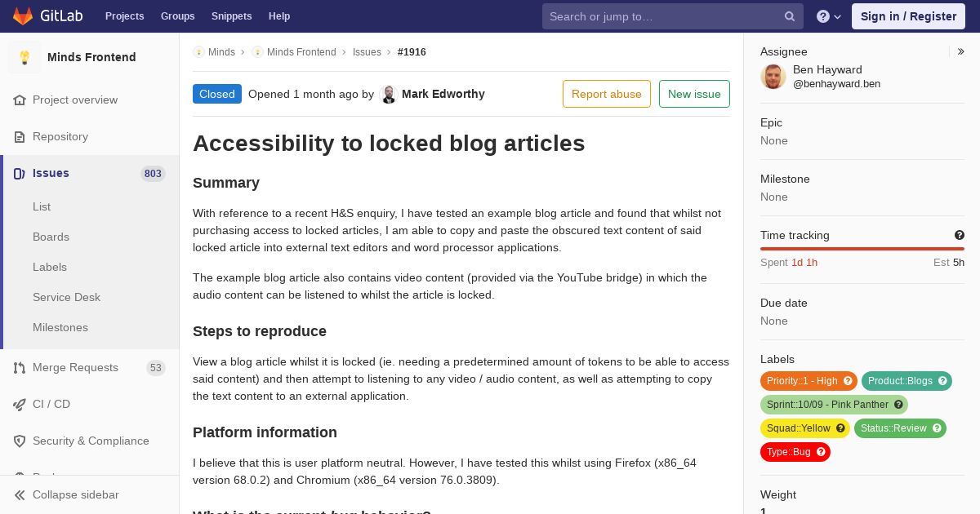Click the Minds Frontend breadcrumb icon

(257, 52)
